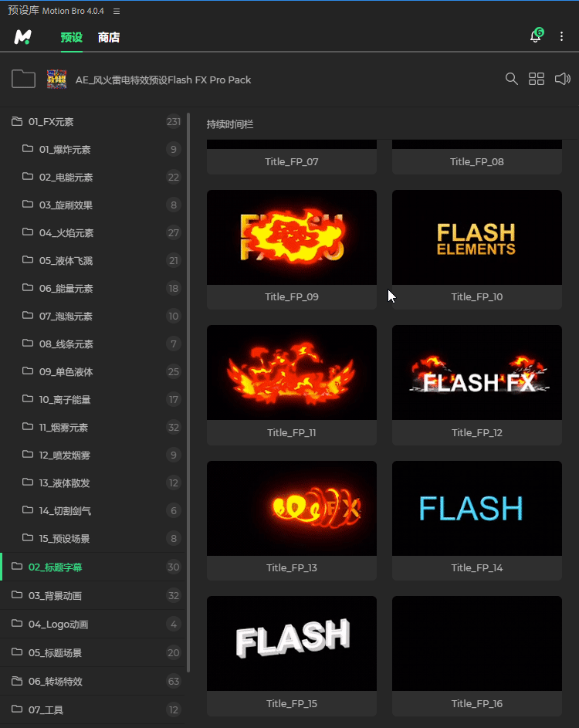Open the 11_烟雾元素 folder
This screenshot has width=579, height=728.
[93, 427]
